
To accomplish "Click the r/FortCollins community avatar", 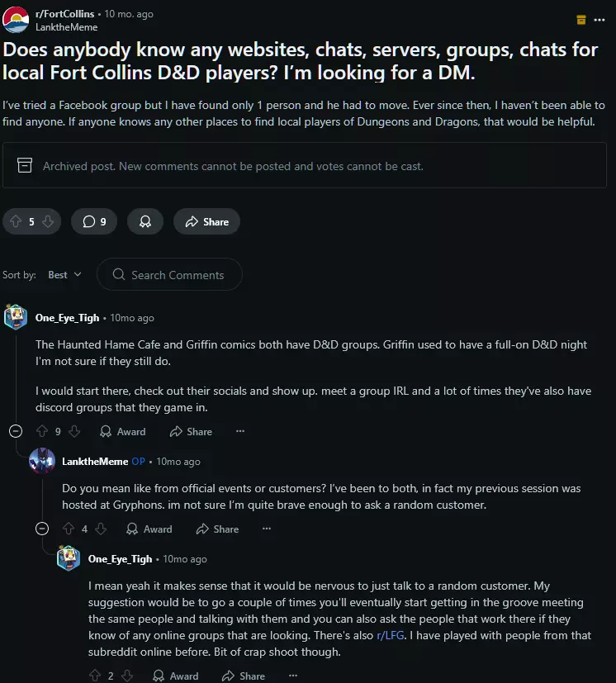I will (16, 20).
